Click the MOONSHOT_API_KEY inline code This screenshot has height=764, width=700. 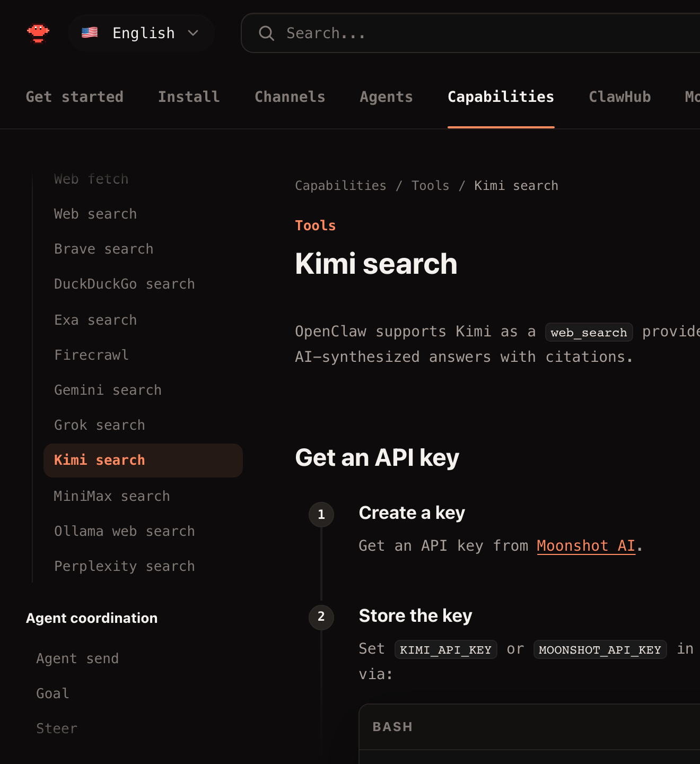600,649
